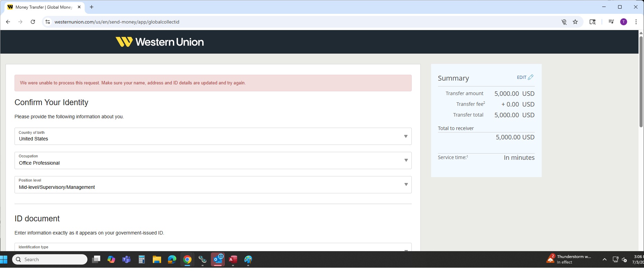Click the 'In minutes' service time value
644x276 pixels.
[x=519, y=157]
